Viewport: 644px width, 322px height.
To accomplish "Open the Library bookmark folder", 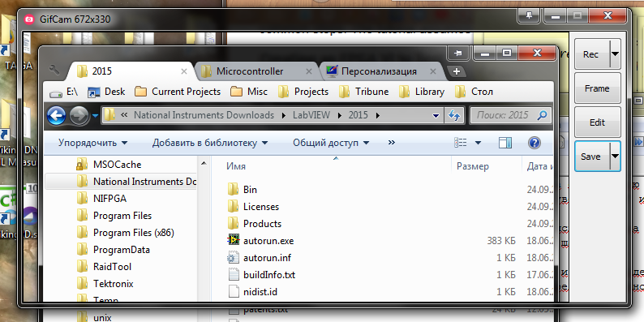I will 422,92.
